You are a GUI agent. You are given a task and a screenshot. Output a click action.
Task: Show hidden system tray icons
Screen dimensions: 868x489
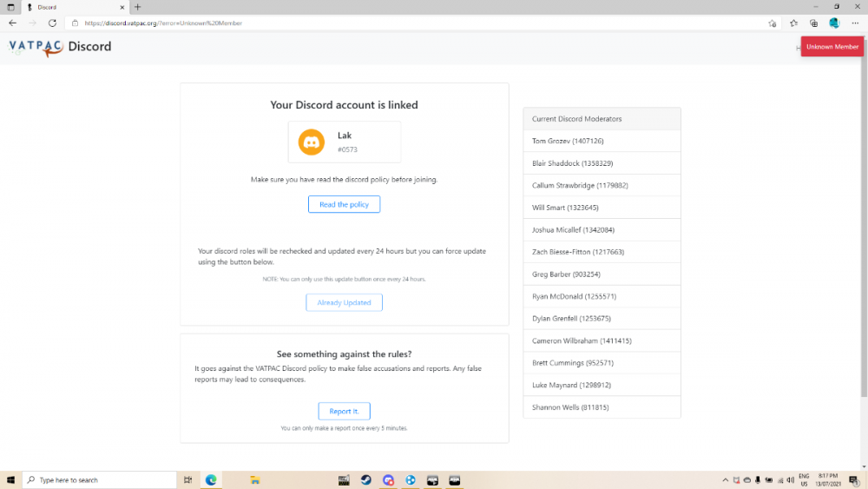725,480
